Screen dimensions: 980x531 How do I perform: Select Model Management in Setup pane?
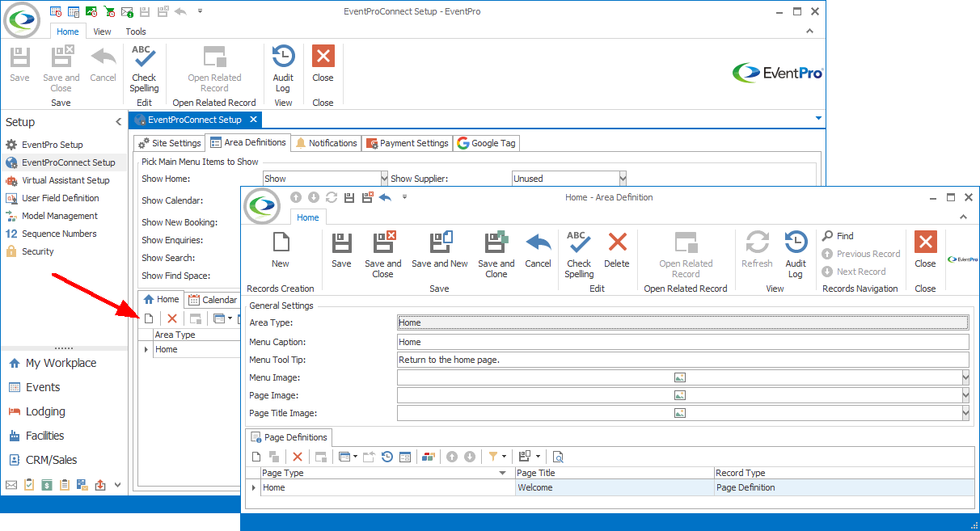(60, 216)
